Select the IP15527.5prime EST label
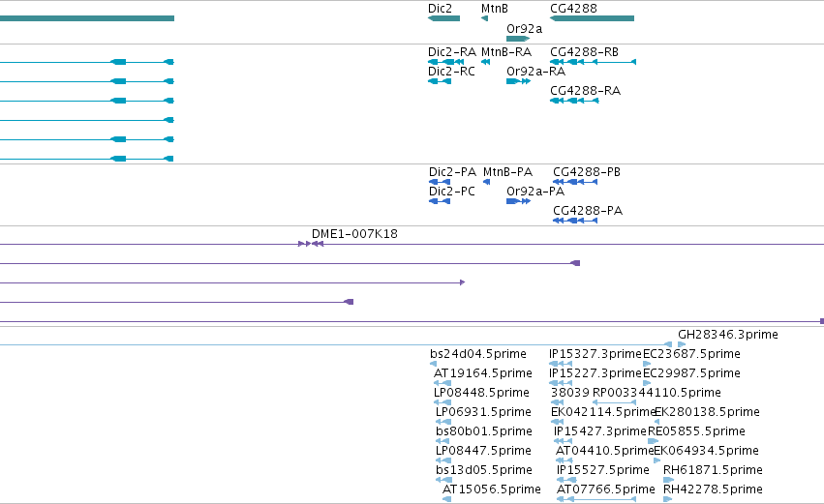The image size is (824, 504). tap(603, 470)
